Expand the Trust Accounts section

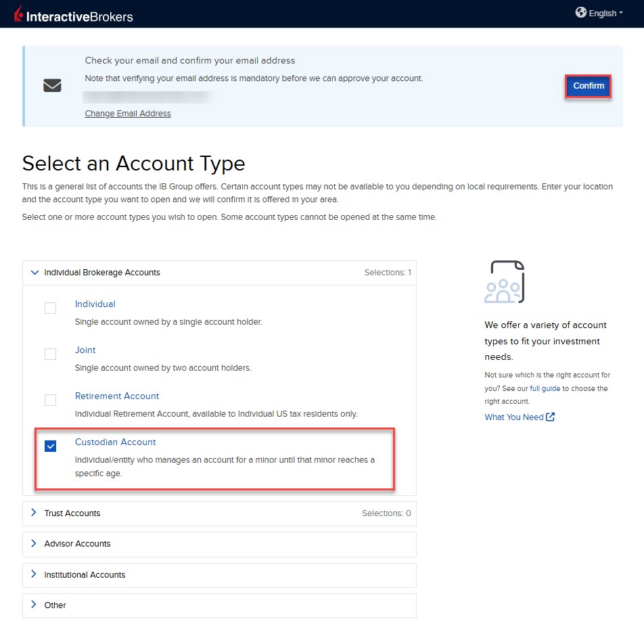coord(219,513)
